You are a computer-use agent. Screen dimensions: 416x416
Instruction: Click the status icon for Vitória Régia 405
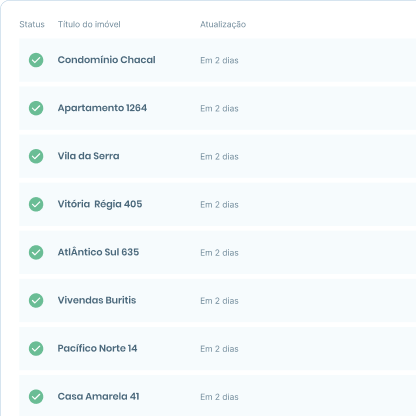pyautogui.click(x=36, y=204)
